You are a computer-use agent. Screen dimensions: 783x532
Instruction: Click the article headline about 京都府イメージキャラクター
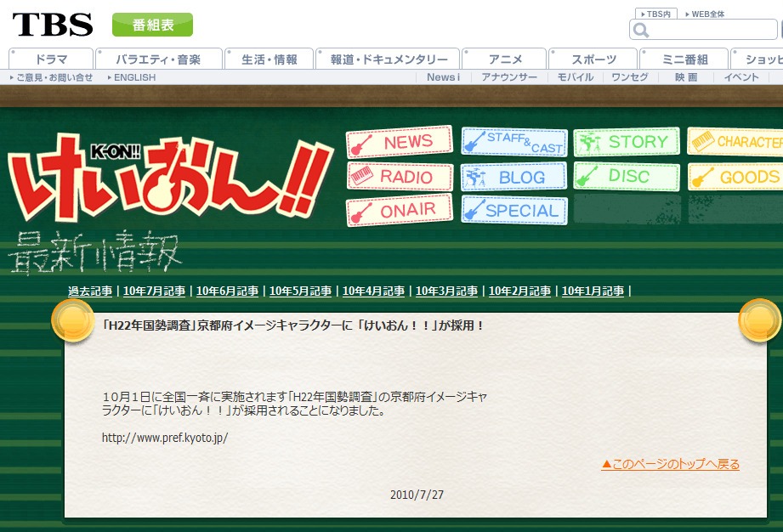pyautogui.click(x=292, y=325)
